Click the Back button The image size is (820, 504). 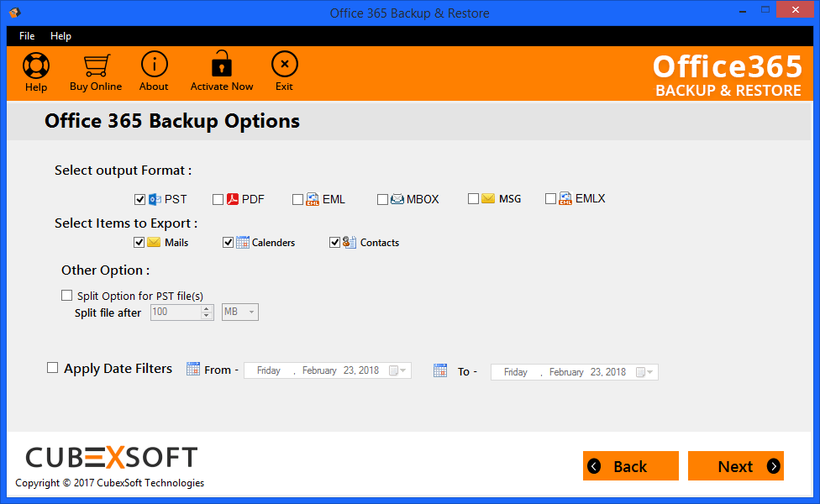click(x=630, y=465)
